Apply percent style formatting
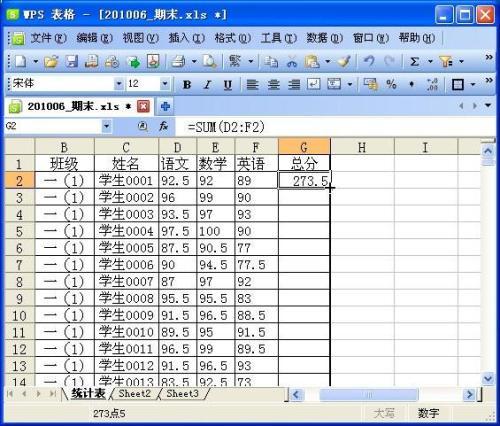This screenshot has height=426, width=500. [x=391, y=84]
